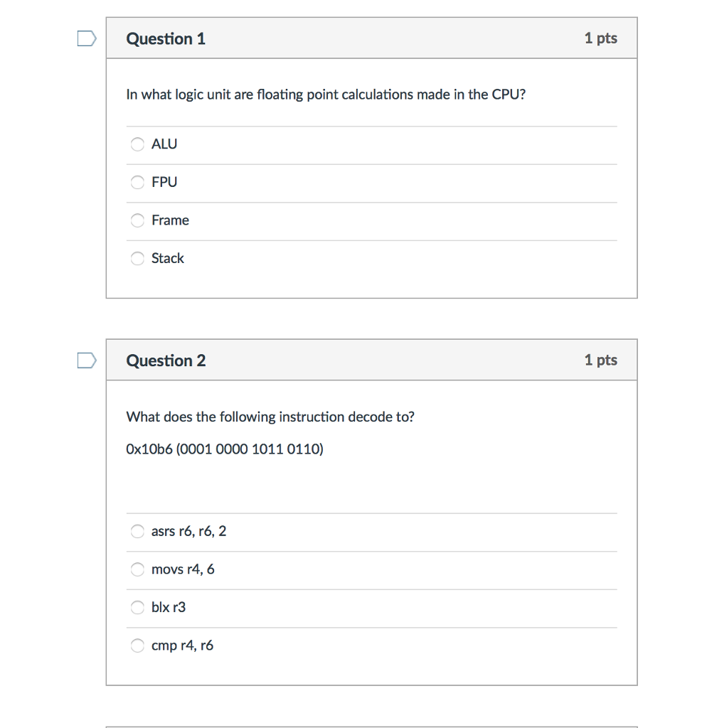
Task: Choose the Frame answer for Question 1
Action: [x=137, y=220]
